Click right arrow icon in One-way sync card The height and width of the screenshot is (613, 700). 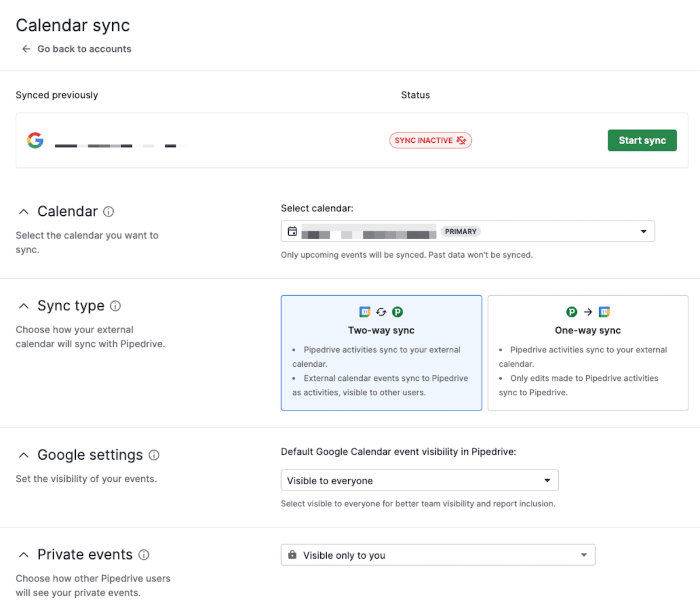pyautogui.click(x=588, y=312)
